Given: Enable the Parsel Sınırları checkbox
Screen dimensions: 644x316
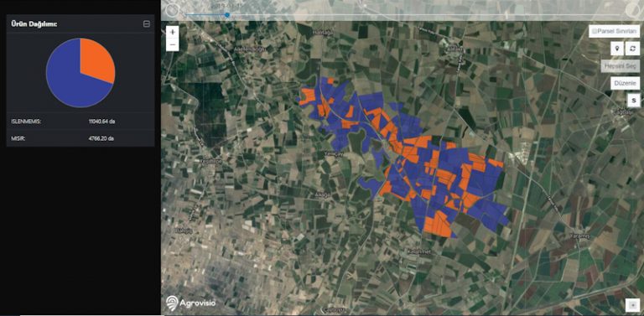Looking at the screenshot, I should point(595,31).
